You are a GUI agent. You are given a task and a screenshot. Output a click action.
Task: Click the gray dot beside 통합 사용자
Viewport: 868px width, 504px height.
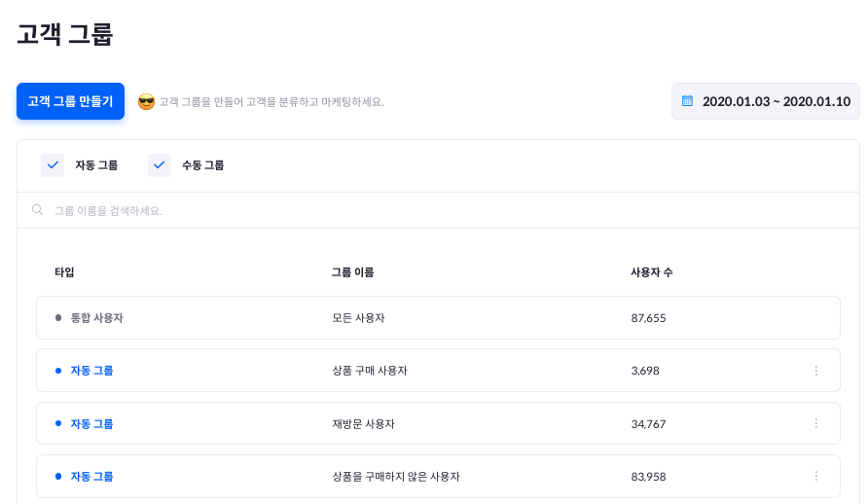[58, 318]
